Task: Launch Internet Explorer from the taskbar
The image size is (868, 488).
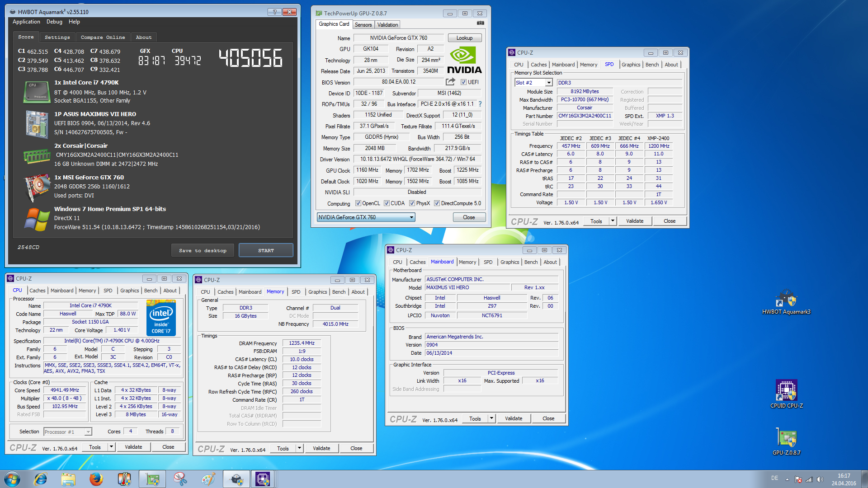Action: click(41, 479)
